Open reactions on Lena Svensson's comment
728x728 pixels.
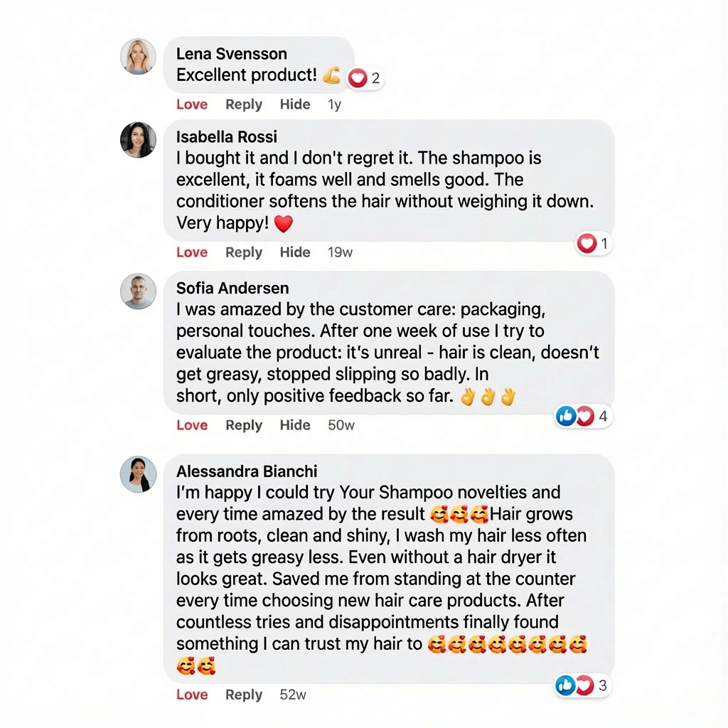tap(365, 78)
